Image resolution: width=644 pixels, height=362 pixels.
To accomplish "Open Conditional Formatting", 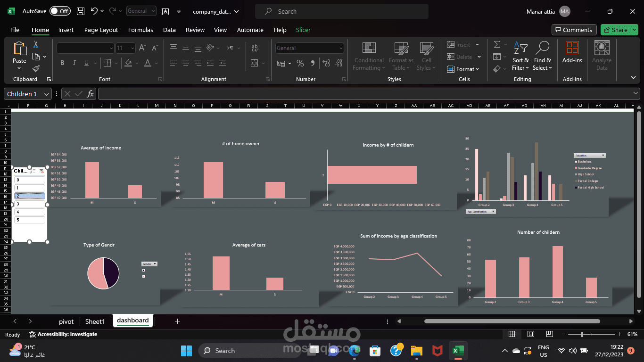I will (368, 56).
